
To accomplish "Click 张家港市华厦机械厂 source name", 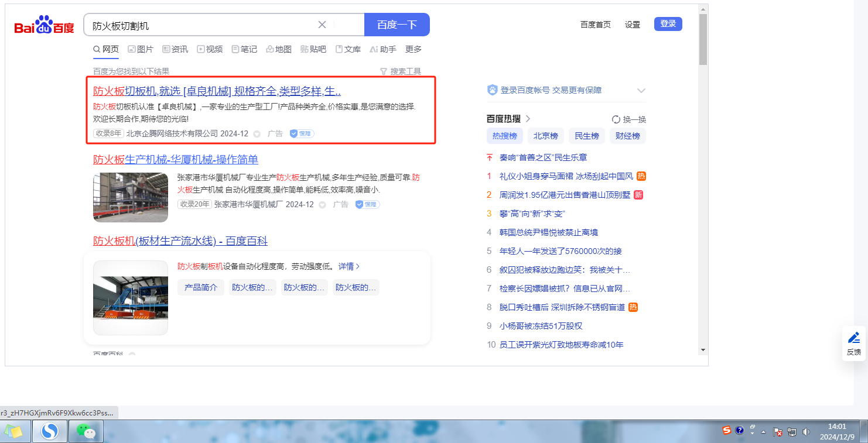I will [249, 204].
